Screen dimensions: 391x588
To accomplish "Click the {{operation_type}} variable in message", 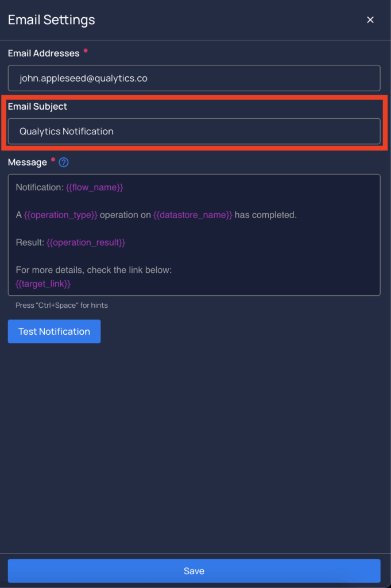I will click(x=61, y=215).
